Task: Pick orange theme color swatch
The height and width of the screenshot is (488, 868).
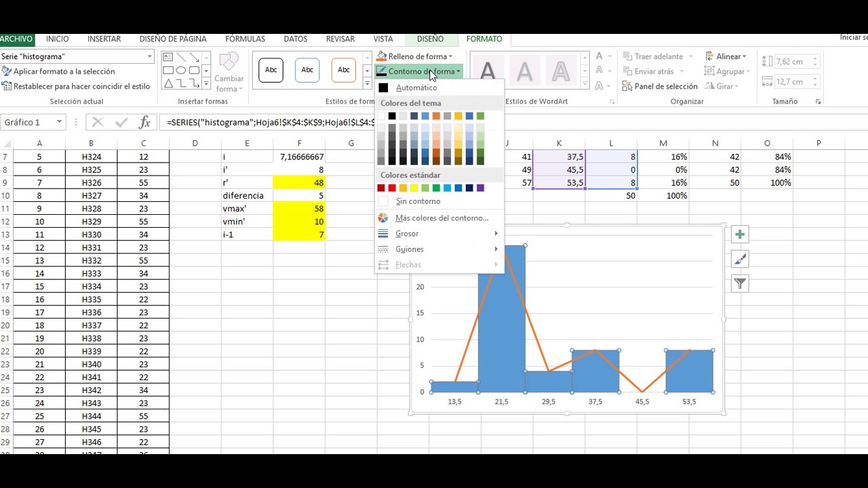Action: pos(436,116)
